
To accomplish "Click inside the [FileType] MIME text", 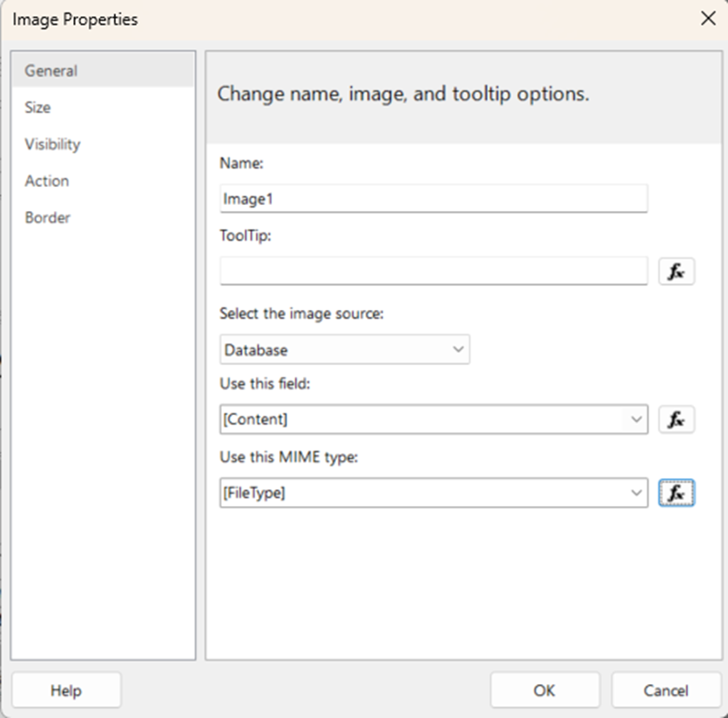I will pyautogui.click(x=419, y=493).
